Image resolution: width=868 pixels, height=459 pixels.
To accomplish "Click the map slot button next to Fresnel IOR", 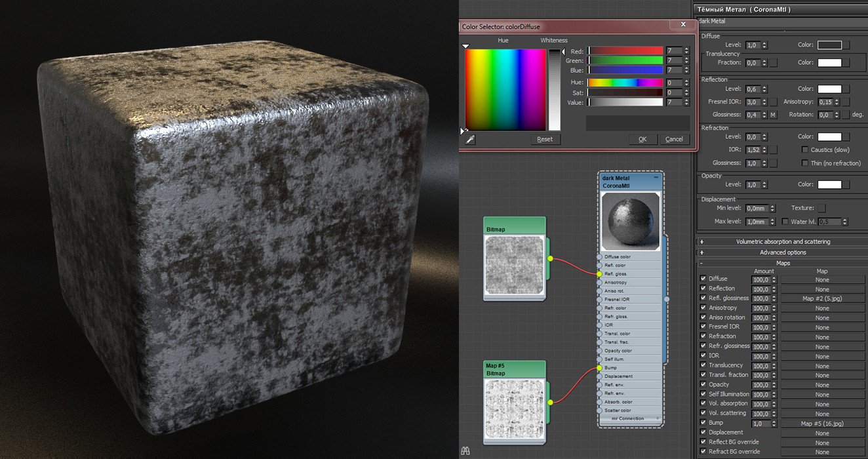I will pyautogui.click(x=773, y=102).
